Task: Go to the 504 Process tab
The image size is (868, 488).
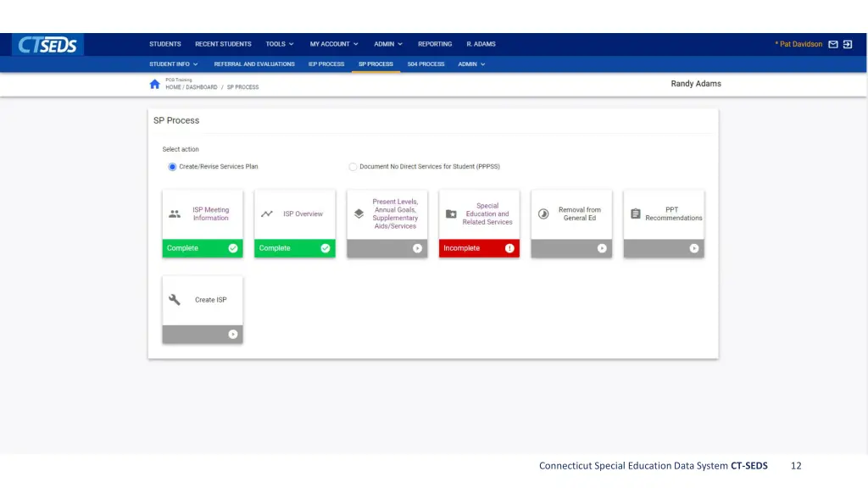Action: pyautogui.click(x=426, y=64)
